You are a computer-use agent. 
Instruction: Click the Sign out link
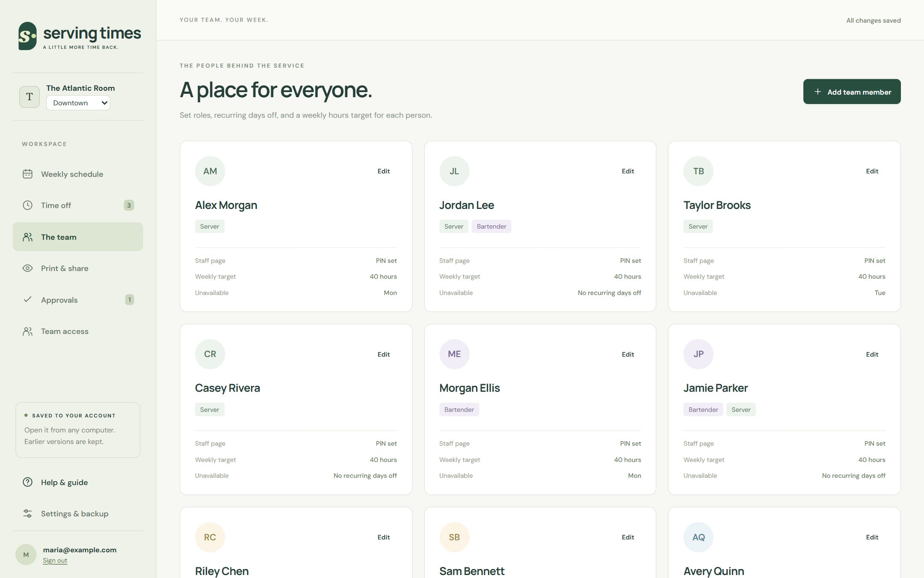[x=55, y=560]
